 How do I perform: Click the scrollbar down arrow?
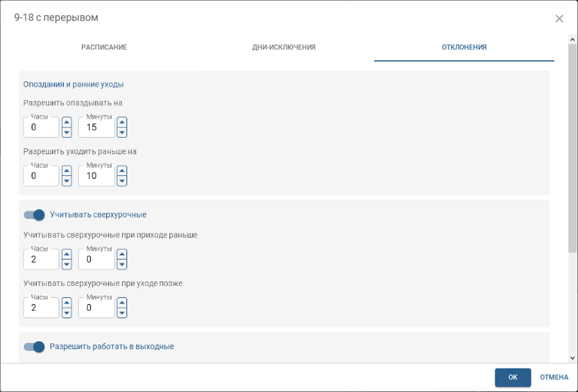572,358
